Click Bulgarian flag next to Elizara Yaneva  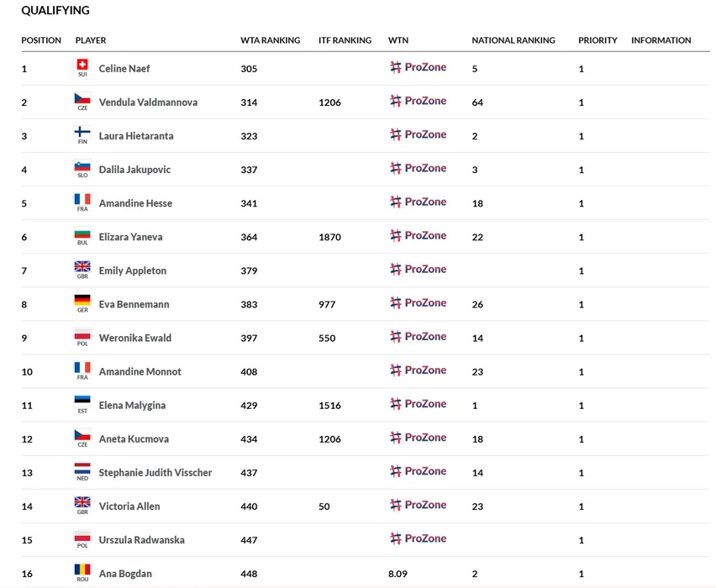(x=82, y=234)
